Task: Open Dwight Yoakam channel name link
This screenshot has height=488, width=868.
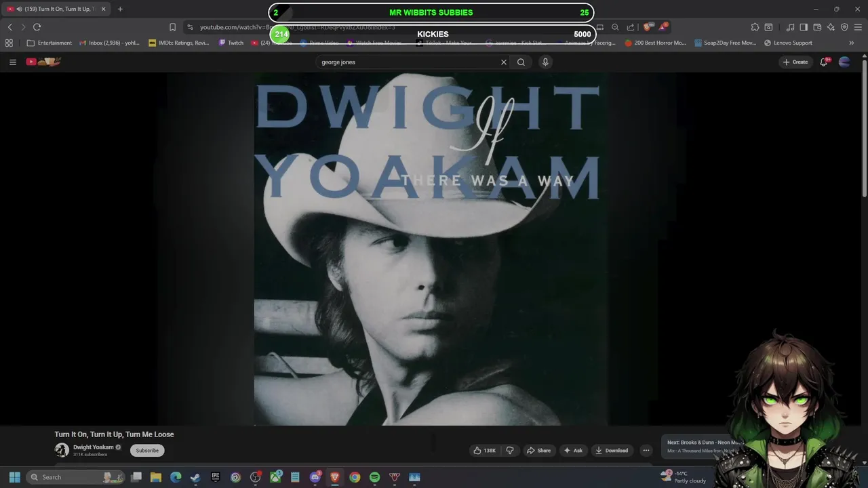Action: click(x=94, y=447)
